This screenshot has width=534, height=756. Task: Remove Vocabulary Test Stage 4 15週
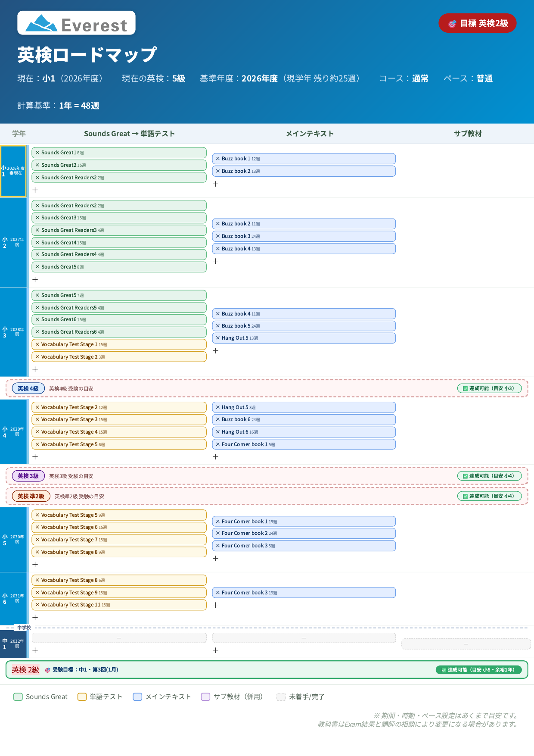37,432
